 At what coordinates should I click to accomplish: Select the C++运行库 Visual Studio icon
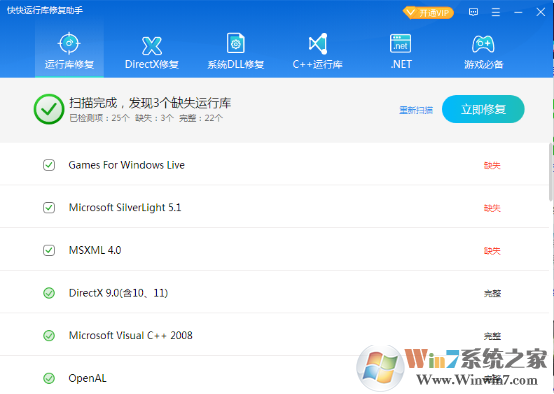tap(318, 43)
